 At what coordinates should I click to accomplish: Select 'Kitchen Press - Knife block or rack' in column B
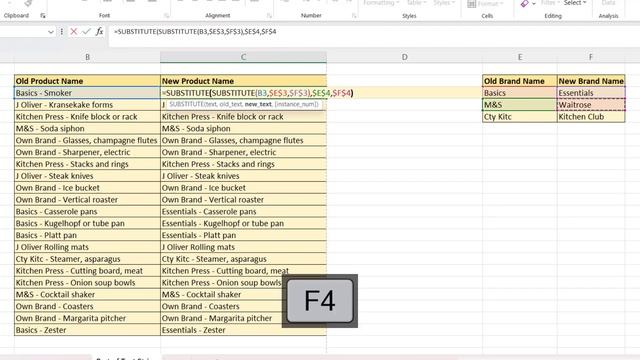coord(87,117)
